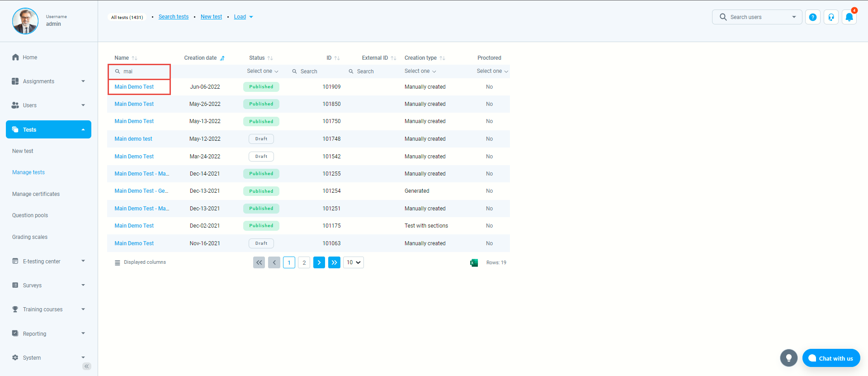The image size is (868, 376).
Task: Sort by ID column arrows
Action: pyautogui.click(x=337, y=58)
